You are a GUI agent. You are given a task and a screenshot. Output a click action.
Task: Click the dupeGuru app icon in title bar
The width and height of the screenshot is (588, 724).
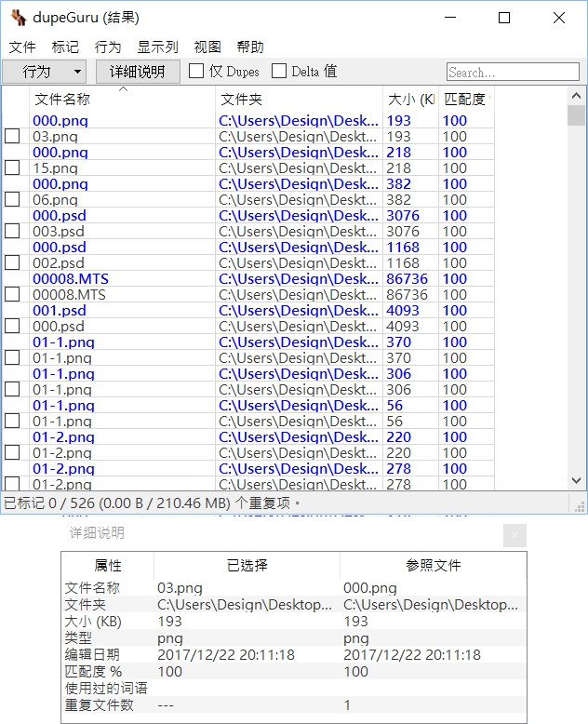(x=19, y=18)
